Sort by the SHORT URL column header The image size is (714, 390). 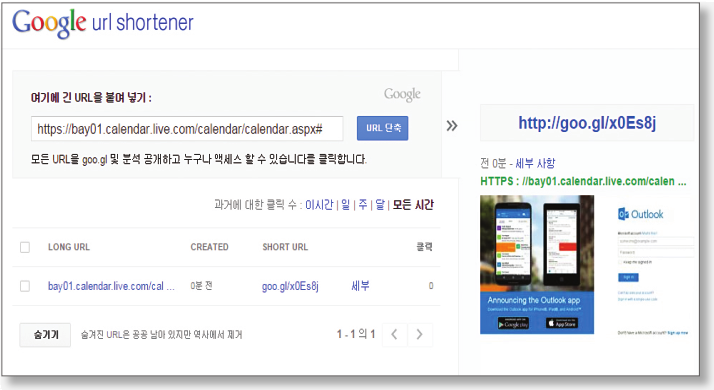tap(285, 247)
